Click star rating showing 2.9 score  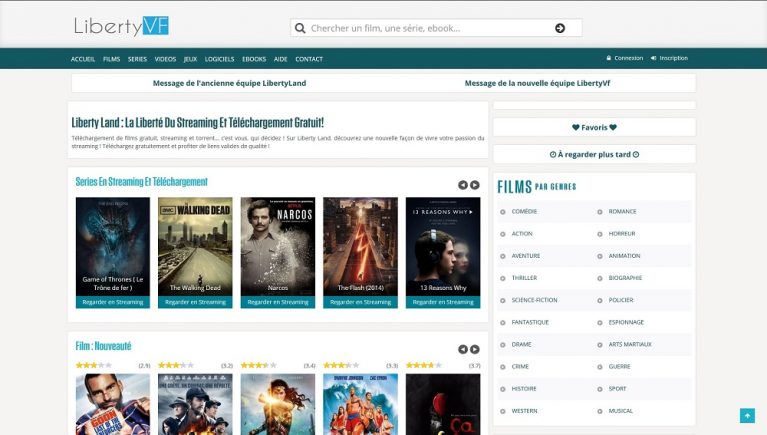[x=93, y=366]
